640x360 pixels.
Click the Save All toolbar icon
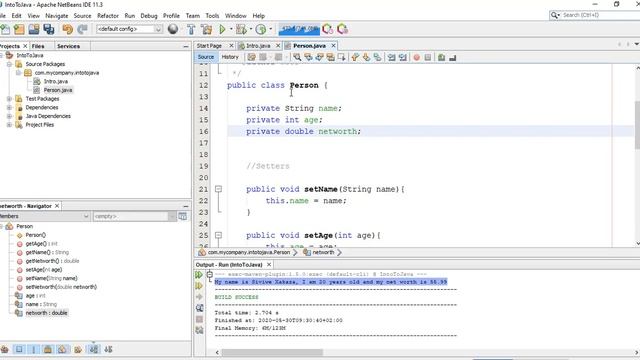pos(49,29)
